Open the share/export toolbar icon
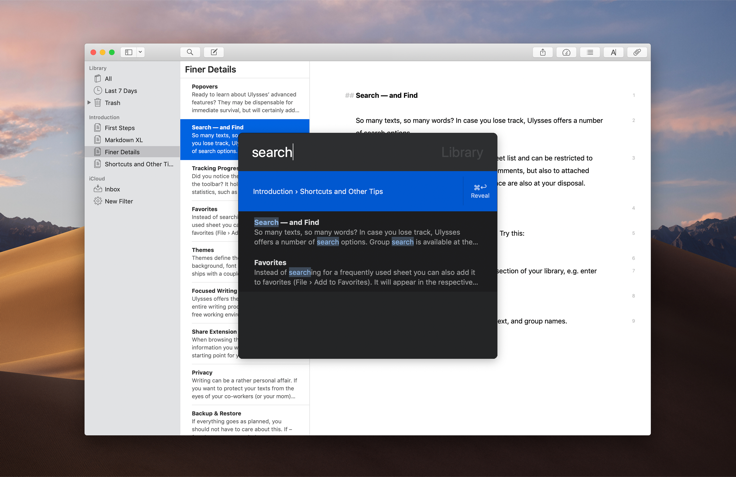The height and width of the screenshot is (477, 736). (x=543, y=52)
